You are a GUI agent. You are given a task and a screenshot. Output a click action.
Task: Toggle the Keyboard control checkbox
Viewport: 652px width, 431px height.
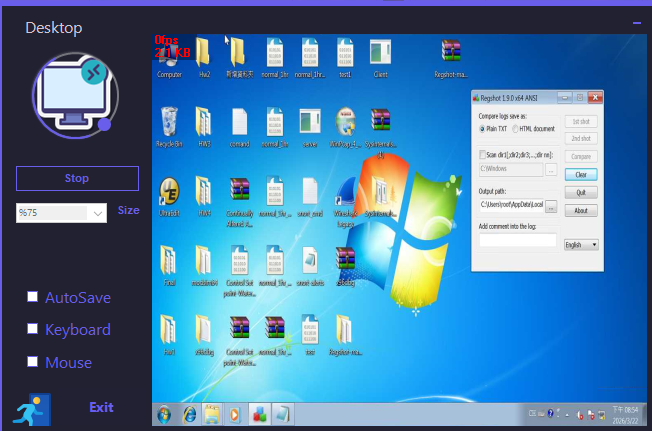coord(33,329)
